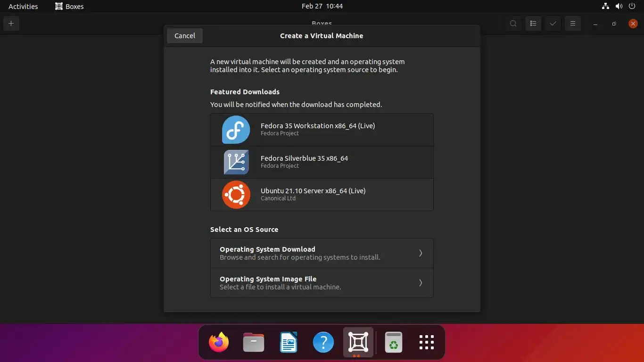
Task: Open Trash from the dock
Action: click(x=393, y=342)
